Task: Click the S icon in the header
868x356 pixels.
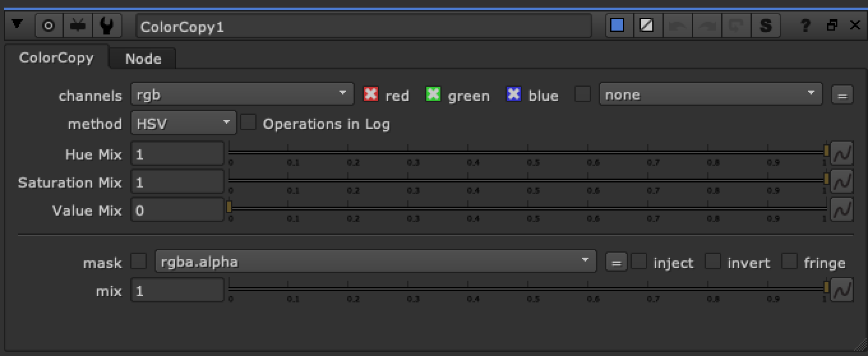Action: pyautogui.click(x=766, y=26)
